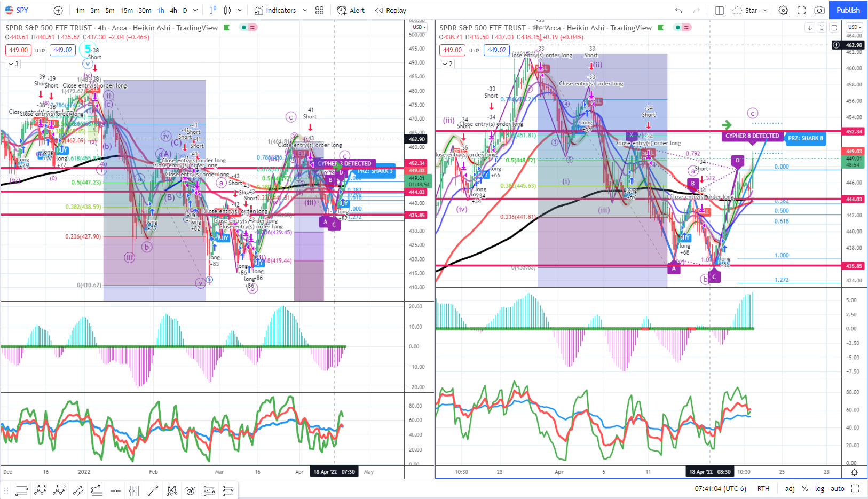
Task: Toggle adj adjustment setting
Action: pos(790,488)
